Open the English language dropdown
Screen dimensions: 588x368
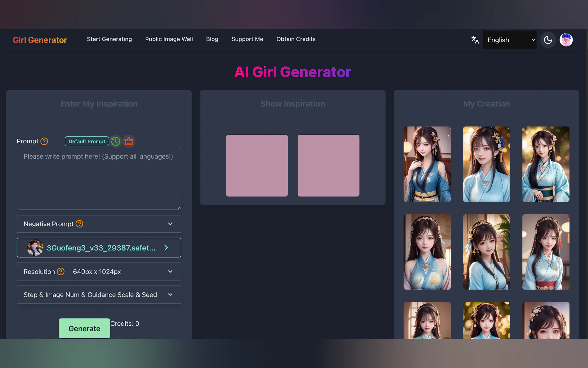pyautogui.click(x=510, y=40)
